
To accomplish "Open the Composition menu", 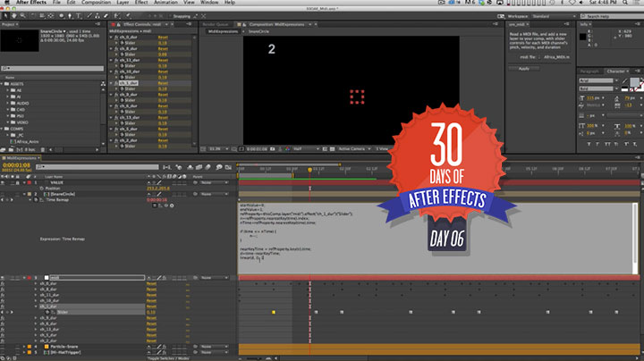I will [x=96, y=3].
